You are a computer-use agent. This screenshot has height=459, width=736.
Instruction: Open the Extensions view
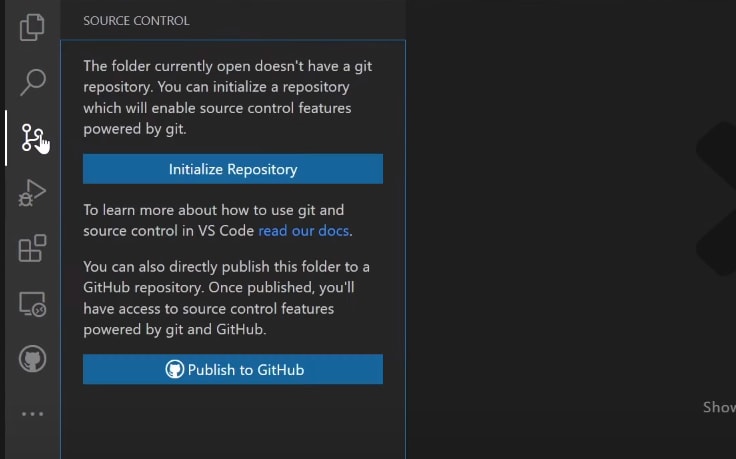32,248
